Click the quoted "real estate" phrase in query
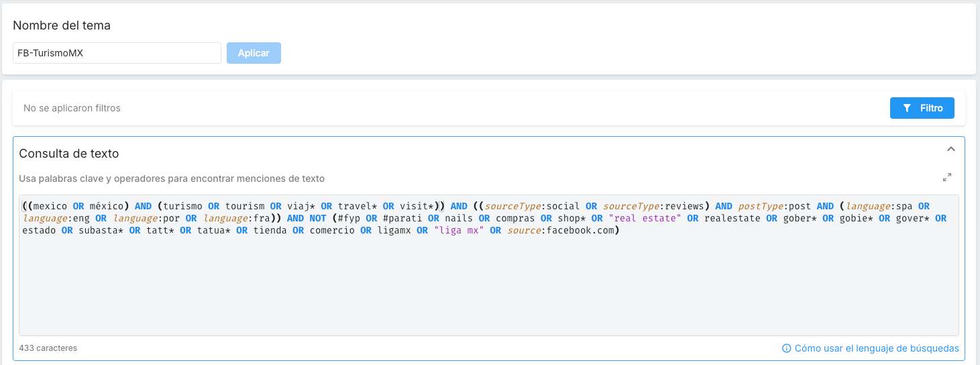The image size is (980, 365). [645, 218]
